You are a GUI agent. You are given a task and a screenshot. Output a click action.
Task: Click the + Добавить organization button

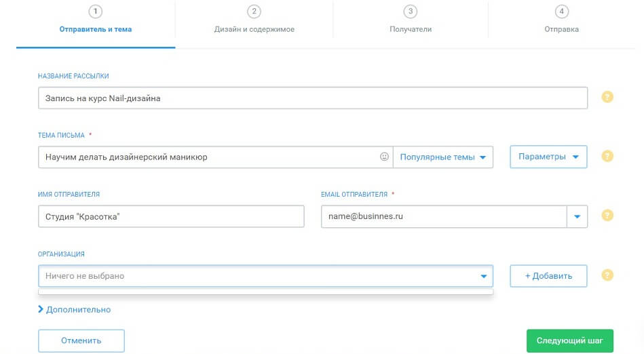(548, 276)
